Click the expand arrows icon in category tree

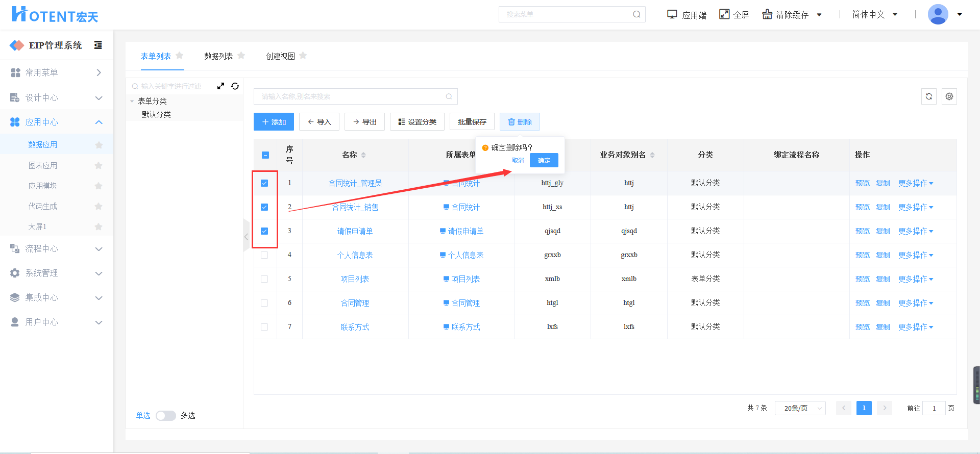tap(220, 86)
